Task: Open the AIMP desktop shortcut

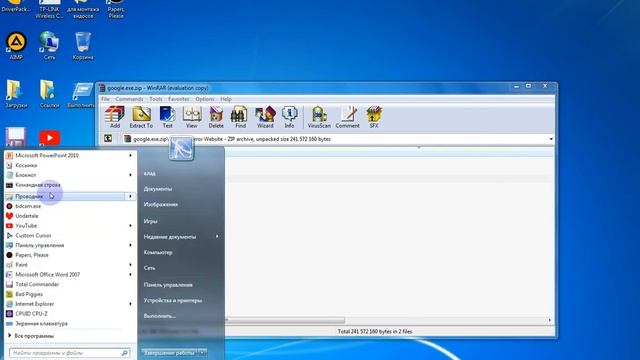Action: 16,46
